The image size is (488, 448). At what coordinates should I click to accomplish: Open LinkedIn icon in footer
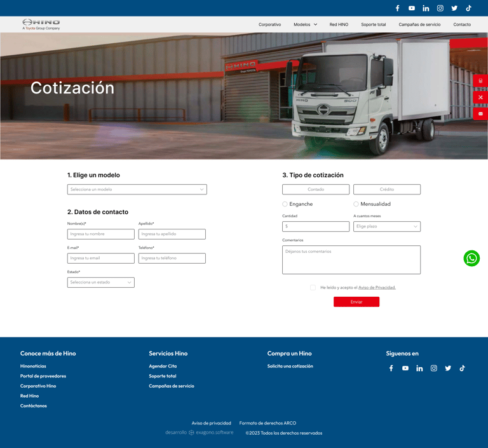pyautogui.click(x=419, y=369)
